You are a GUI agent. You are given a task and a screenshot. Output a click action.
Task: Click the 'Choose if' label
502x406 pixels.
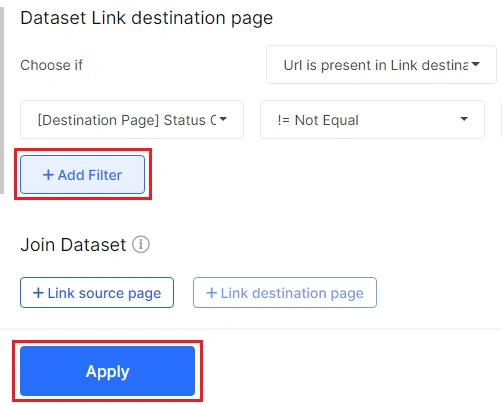(x=52, y=65)
